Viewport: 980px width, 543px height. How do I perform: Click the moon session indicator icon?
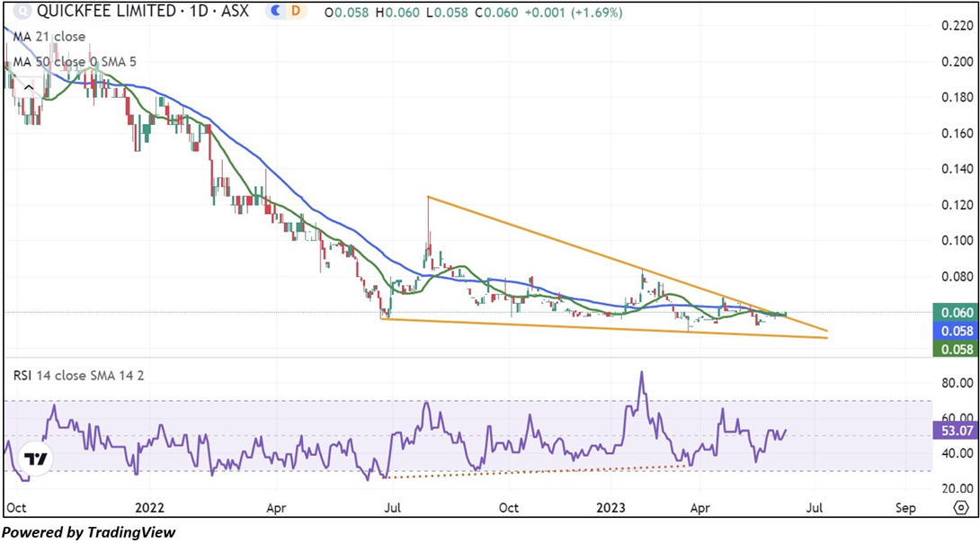click(x=276, y=12)
